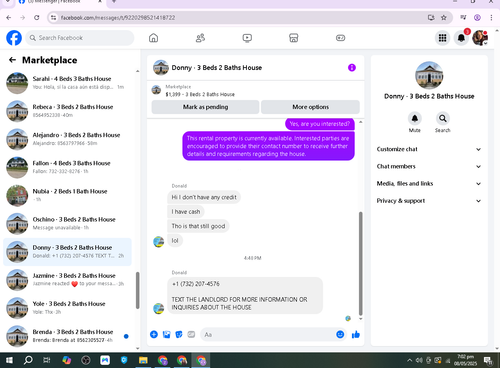Open more actions plus icon in composer
500x368 pixels.
(154, 334)
